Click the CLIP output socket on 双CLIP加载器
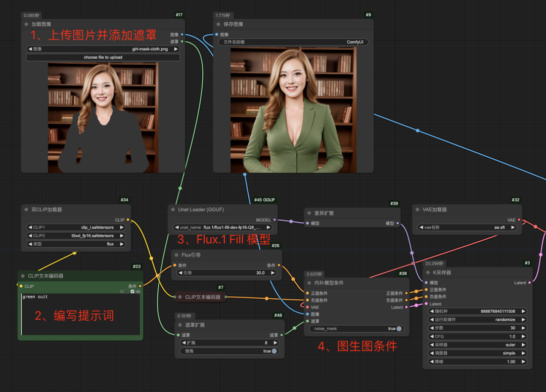Viewport: 546px width, 392px height. [x=128, y=220]
